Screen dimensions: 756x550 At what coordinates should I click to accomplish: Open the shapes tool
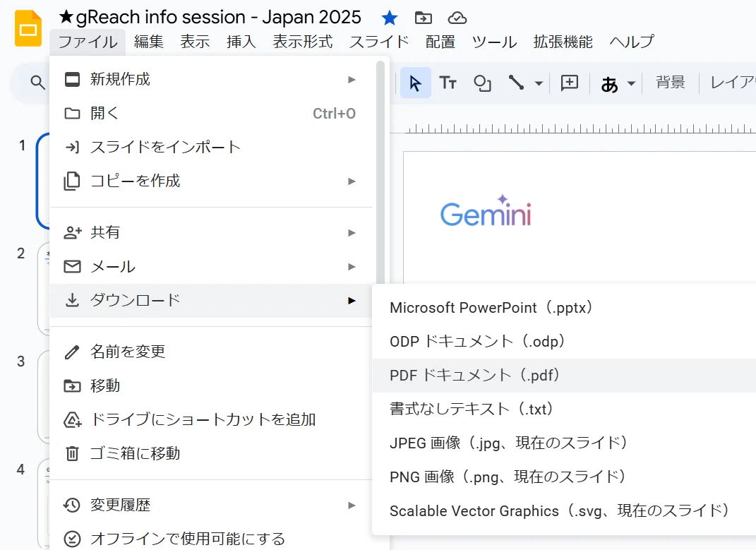pos(482,83)
